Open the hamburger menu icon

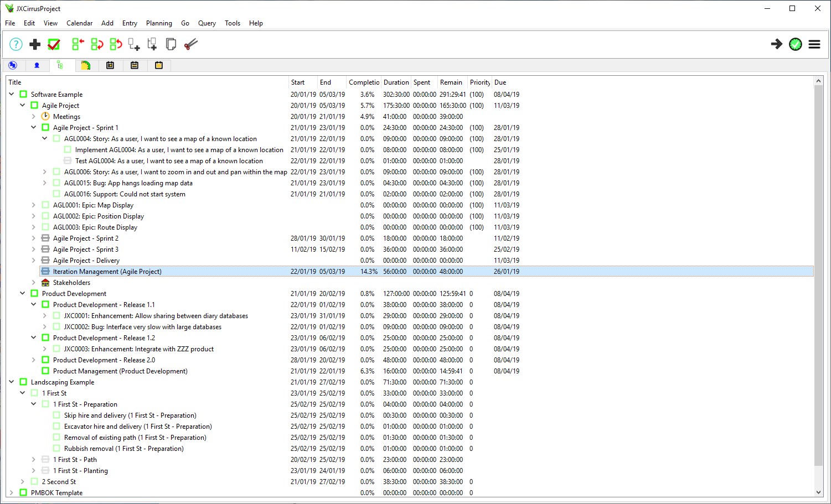click(x=814, y=44)
